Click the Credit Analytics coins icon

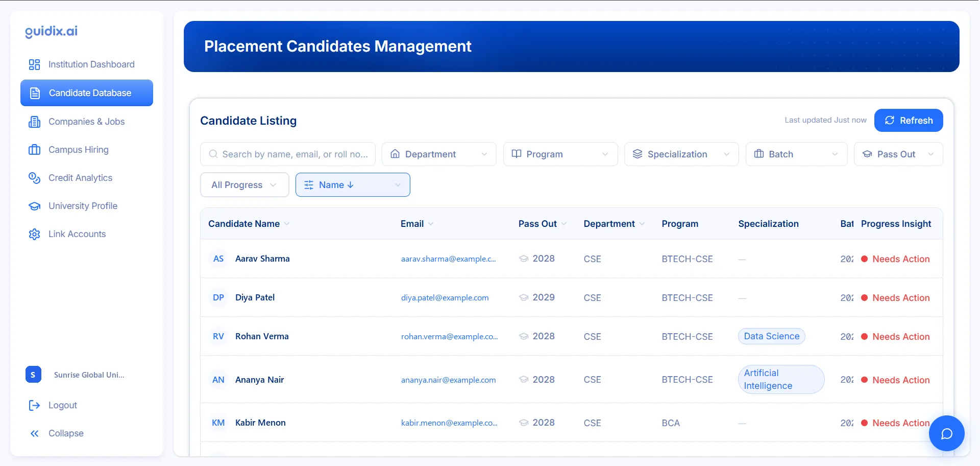(34, 178)
